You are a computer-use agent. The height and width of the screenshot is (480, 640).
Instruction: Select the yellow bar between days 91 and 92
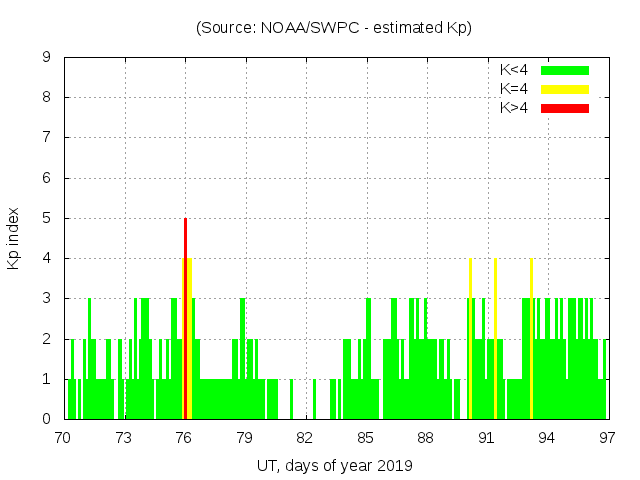(x=495, y=340)
